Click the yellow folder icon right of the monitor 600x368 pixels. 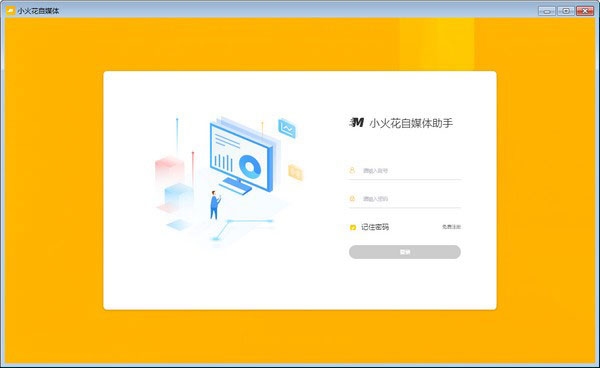[x=295, y=173]
